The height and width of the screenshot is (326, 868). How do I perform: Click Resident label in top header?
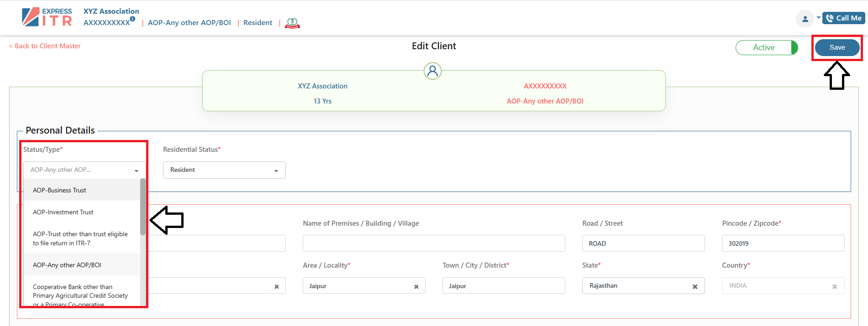point(258,23)
